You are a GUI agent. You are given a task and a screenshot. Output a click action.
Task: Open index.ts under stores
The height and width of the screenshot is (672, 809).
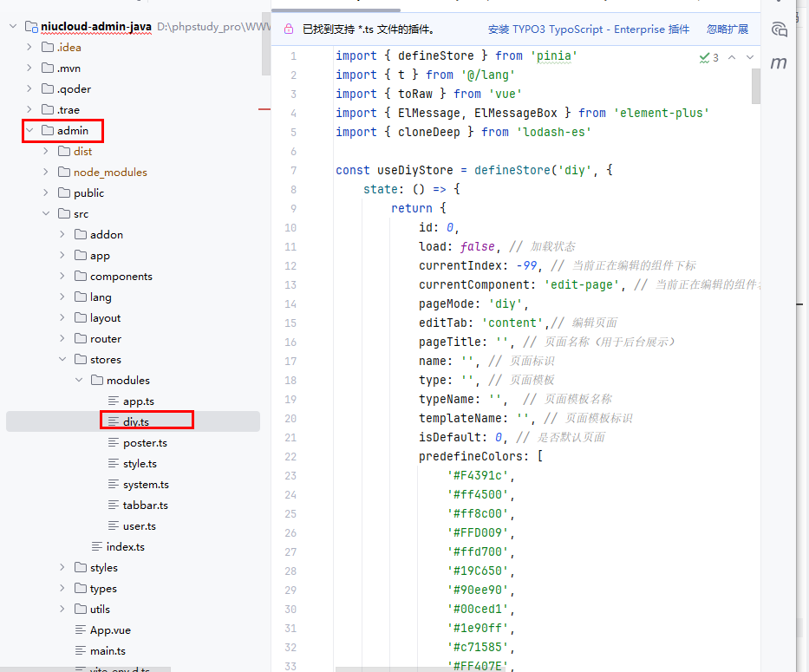coord(125,547)
